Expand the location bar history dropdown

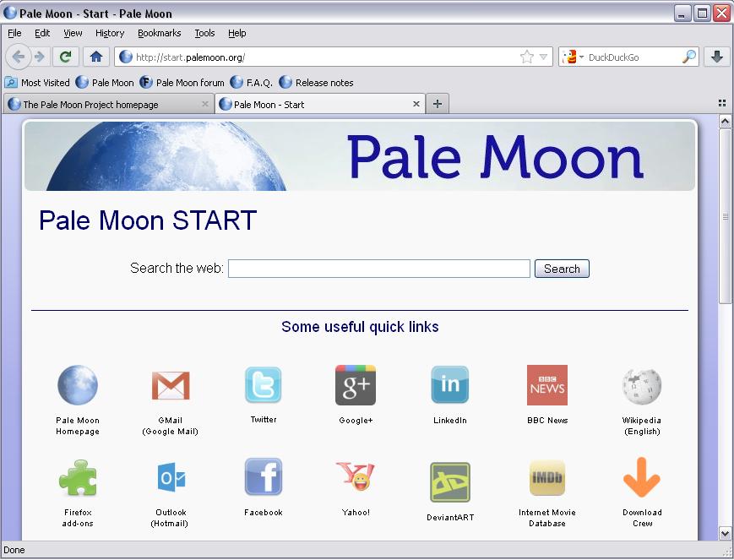541,57
